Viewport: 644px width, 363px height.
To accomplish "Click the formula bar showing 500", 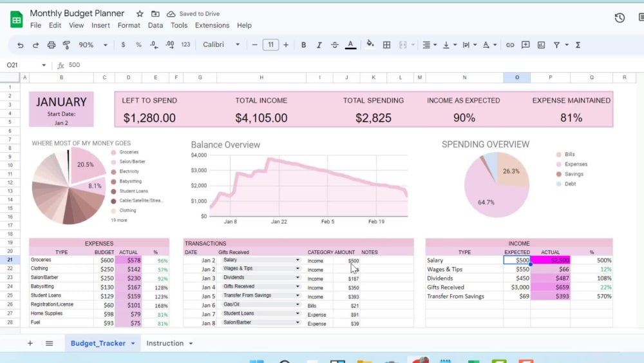I will click(74, 65).
